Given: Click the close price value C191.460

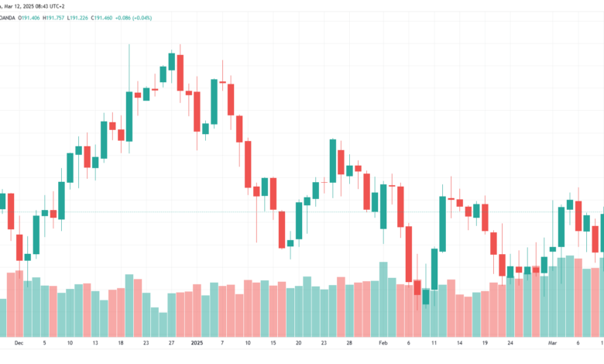Looking at the screenshot, I should click(x=101, y=18).
